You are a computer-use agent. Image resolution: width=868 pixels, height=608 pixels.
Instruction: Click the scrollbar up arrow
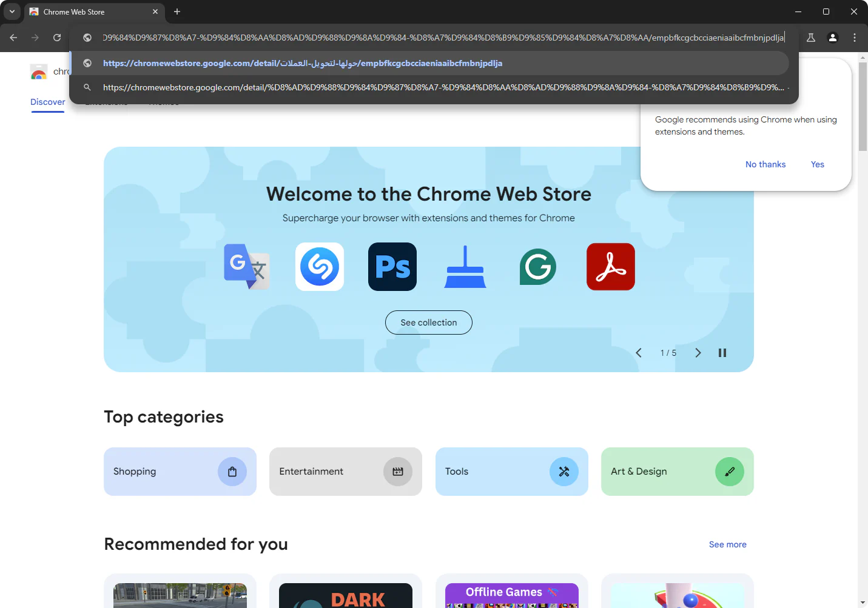coord(863,58)
